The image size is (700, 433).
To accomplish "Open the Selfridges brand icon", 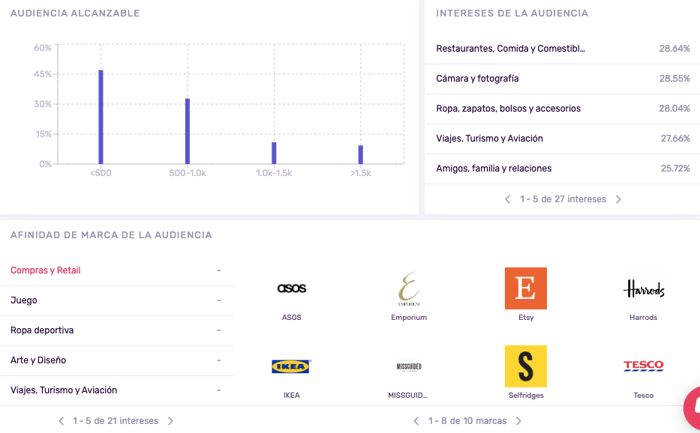I will click(526, 366).
